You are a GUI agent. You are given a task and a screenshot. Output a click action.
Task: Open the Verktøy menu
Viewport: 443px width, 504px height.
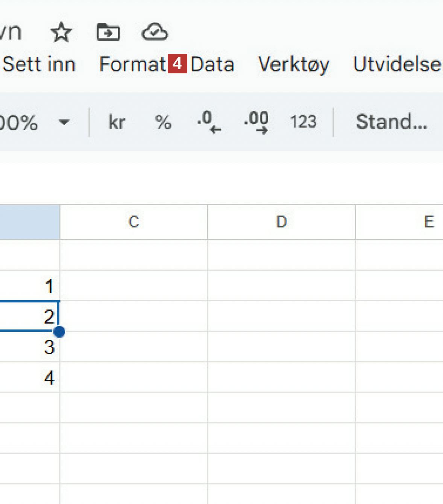point(294,64)
